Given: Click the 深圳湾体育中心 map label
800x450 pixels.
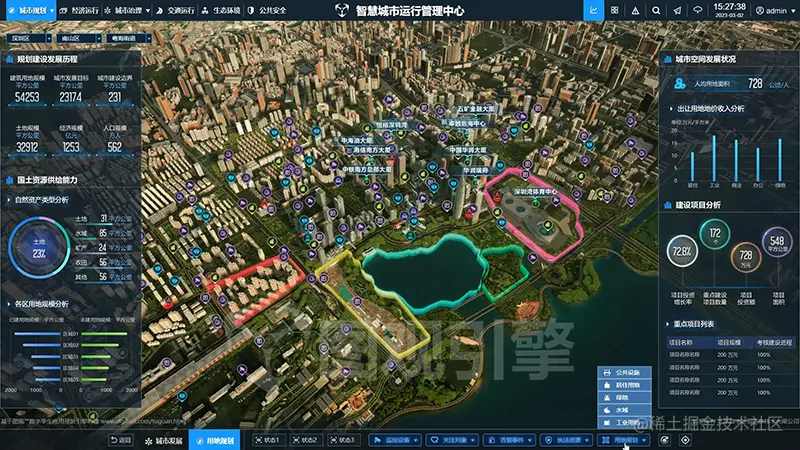Looking at the screenshot, I should 536,192.
